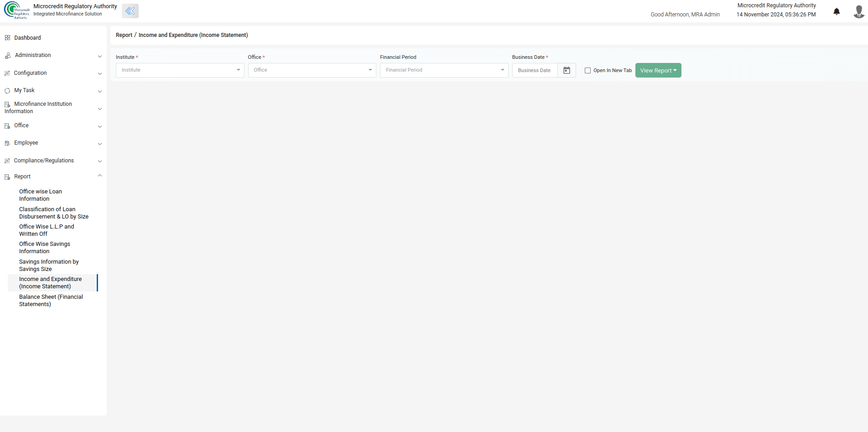Click the View Report button
The width and height of the screenshot is (868, 432).
pyautogui.click(x=658, y=70)
